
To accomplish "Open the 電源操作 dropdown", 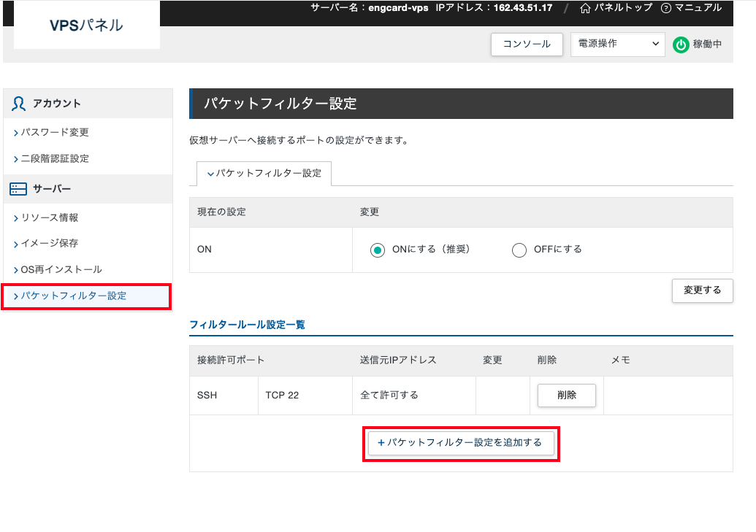I will click(x=617, y=45).
